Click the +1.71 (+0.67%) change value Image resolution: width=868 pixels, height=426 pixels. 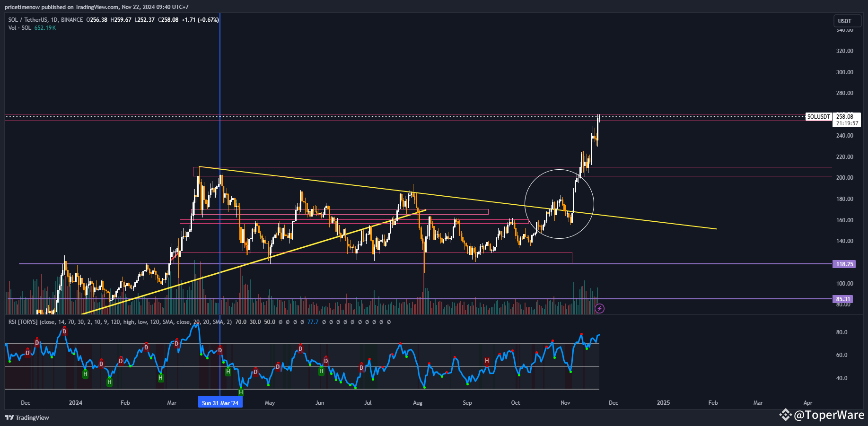pyautogui.click(x=200, y=20)
